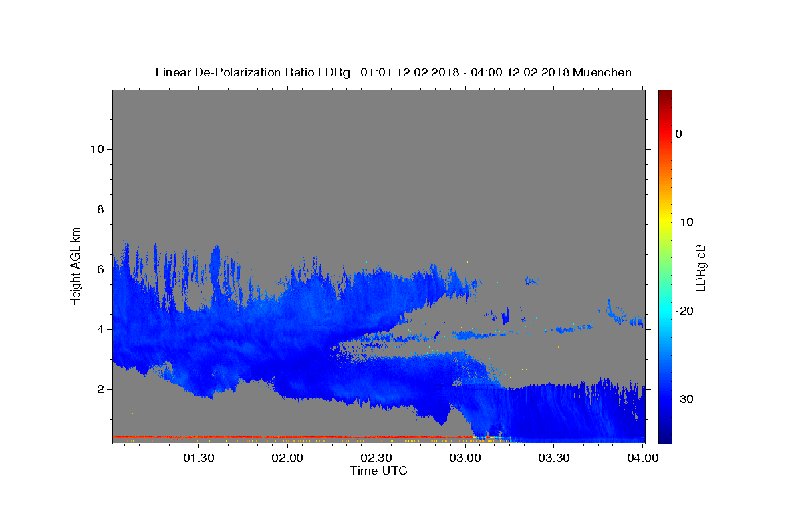Click the red near-ground band at 01:30
Image resolution: width=798 pixels, height=532 pixels.
[199, 438]
